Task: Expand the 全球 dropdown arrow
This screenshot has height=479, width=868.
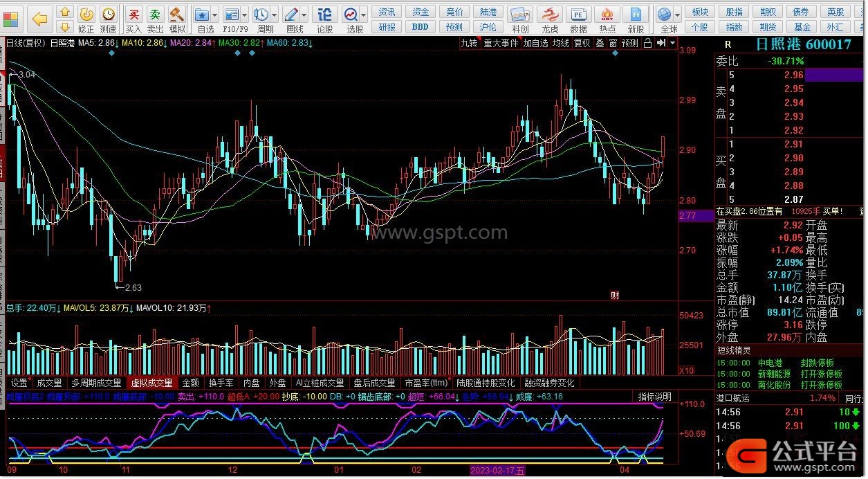Action: coord(678,15)
